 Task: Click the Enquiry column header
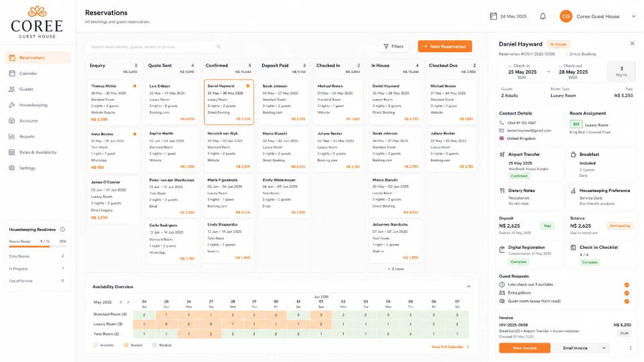point(114,68)
